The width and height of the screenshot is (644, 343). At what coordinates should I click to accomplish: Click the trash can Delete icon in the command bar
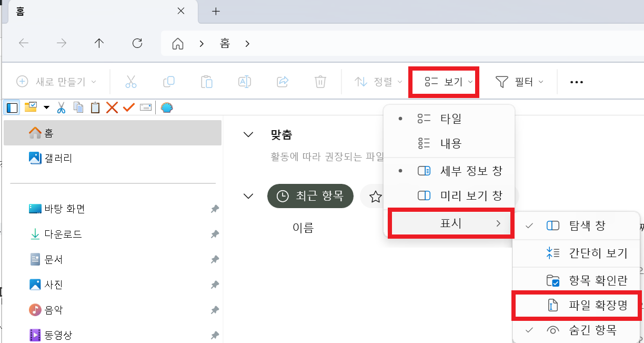[320, 82]
